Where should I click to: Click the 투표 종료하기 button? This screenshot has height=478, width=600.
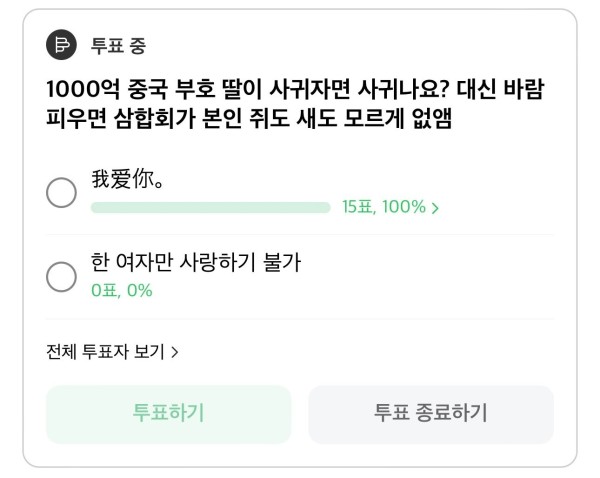431,414
